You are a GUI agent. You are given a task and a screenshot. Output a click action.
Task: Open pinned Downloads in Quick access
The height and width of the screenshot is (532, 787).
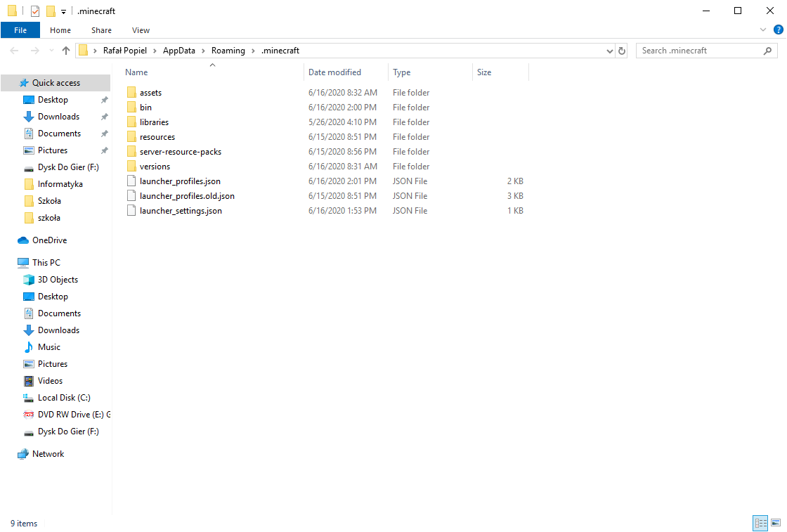[58, 117]
